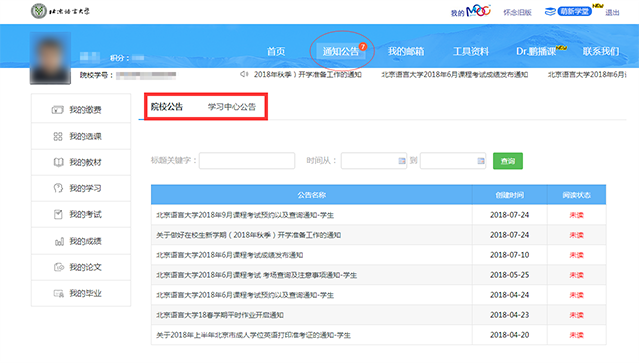Click the 院校学号 label
Viewport: 639px width, 363px height.
(96, 75)
